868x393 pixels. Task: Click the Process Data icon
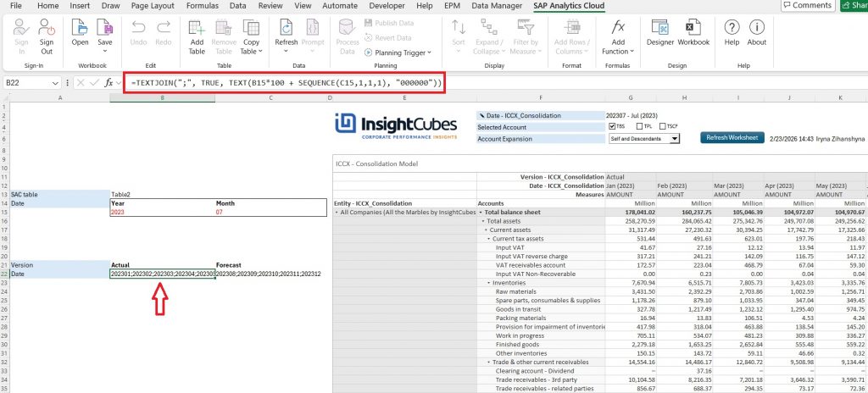pos(347,28)
